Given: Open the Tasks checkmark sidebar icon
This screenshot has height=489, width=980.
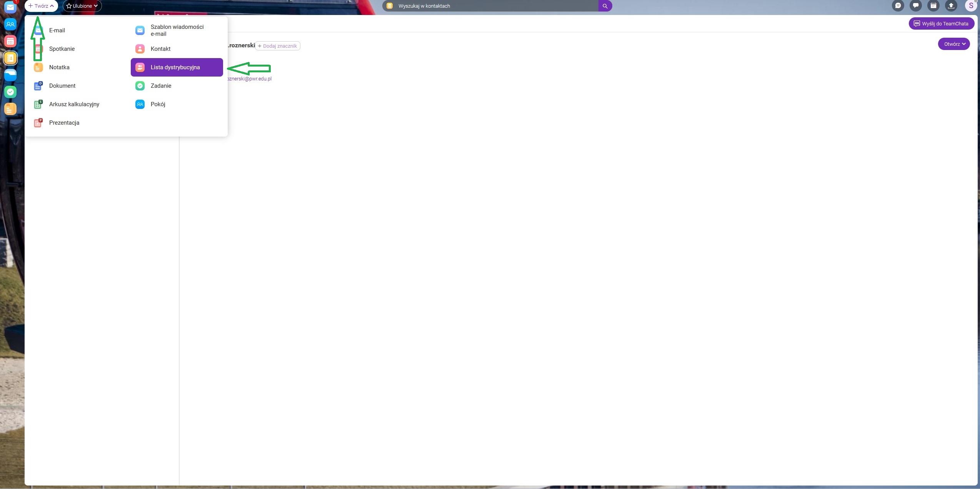Looking at the screenshot, I should tap(10, 92).
